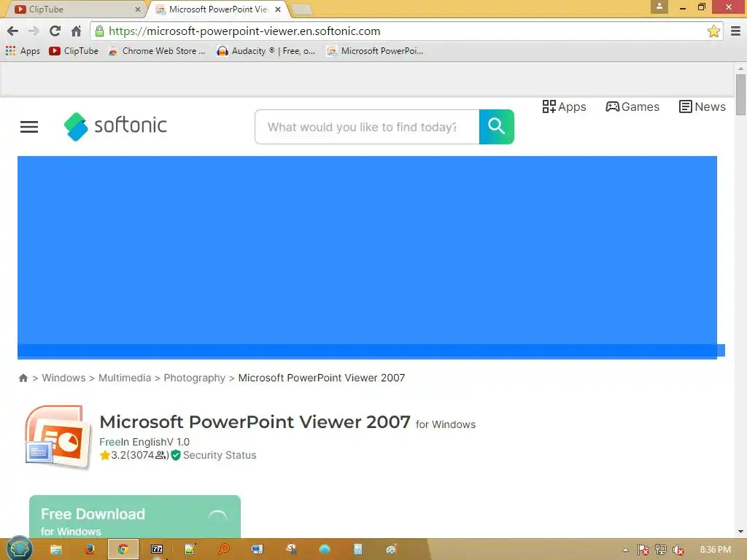Open the notepad taskbar icon
This screenshot has height=560, width=747.
pos(190,550)
